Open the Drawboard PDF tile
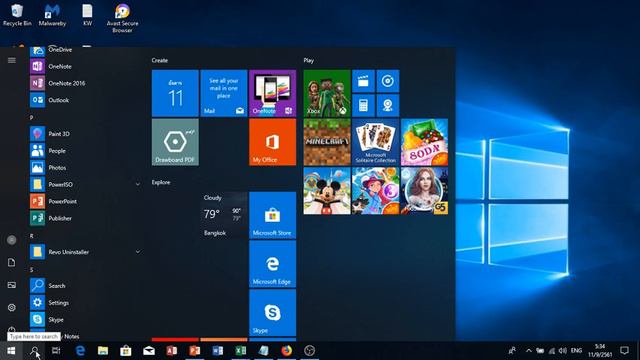The image size is (640, 360). [175, 142]
